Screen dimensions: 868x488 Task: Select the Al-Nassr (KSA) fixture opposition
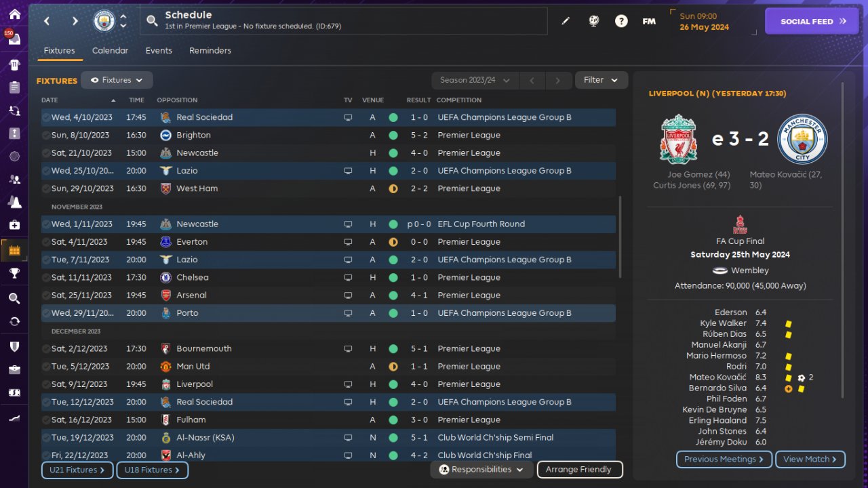(x=205, y=438)
